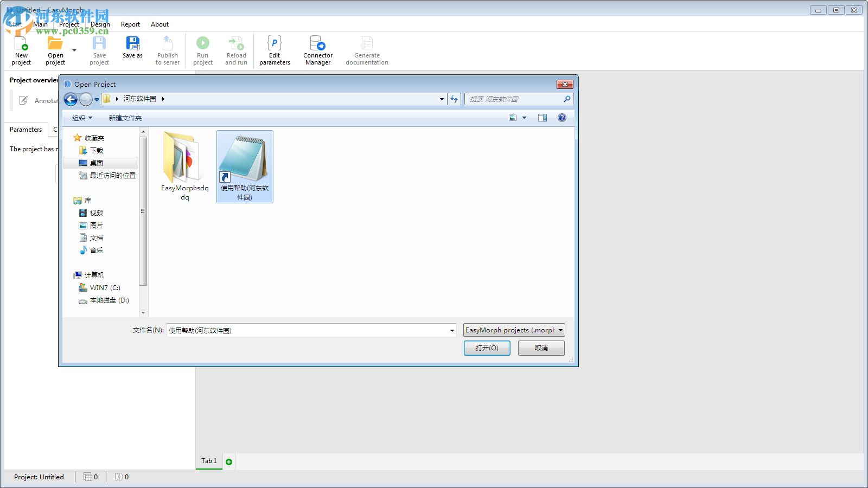Screen dimensions: 868x488
Task: Switch to the Design ribbon tab
Action: point(100,24)
